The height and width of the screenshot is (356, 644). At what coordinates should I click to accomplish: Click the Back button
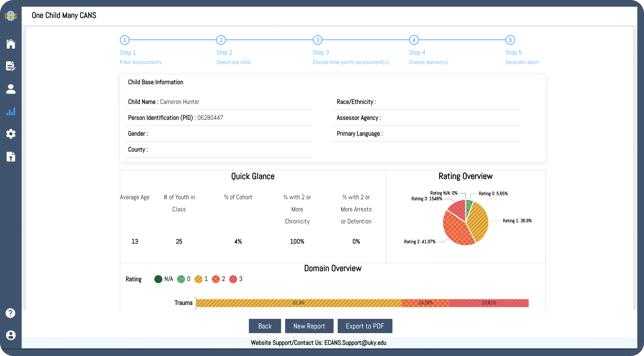click(265, 326)
